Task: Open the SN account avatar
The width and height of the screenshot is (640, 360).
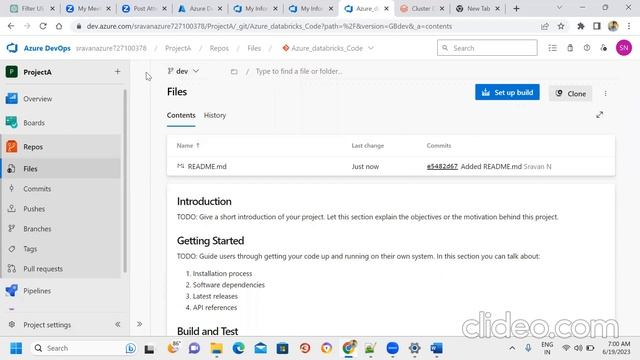Action: (624, 48)
